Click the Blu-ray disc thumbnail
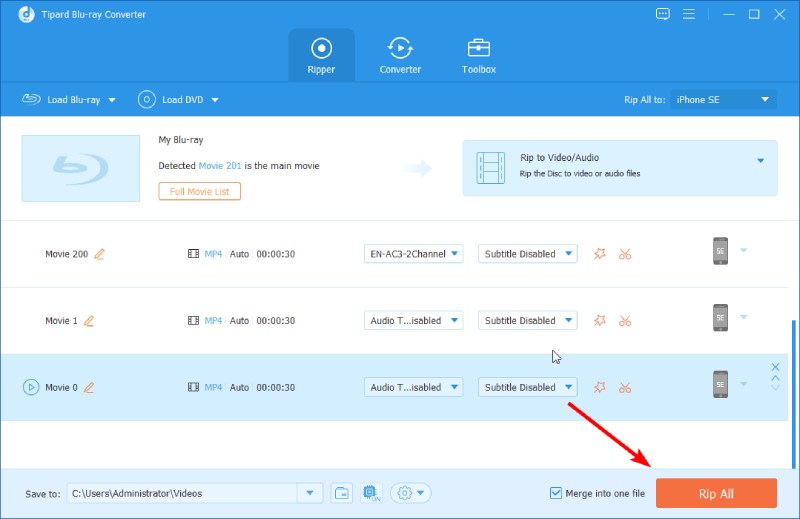 point(81,168)
